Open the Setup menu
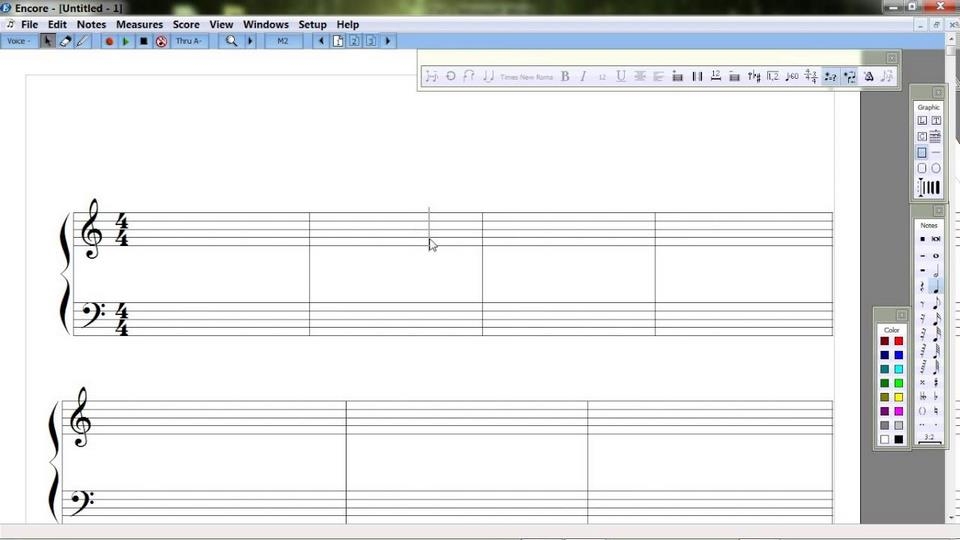Viewport: 960px width, 540px height. point(312,24)
